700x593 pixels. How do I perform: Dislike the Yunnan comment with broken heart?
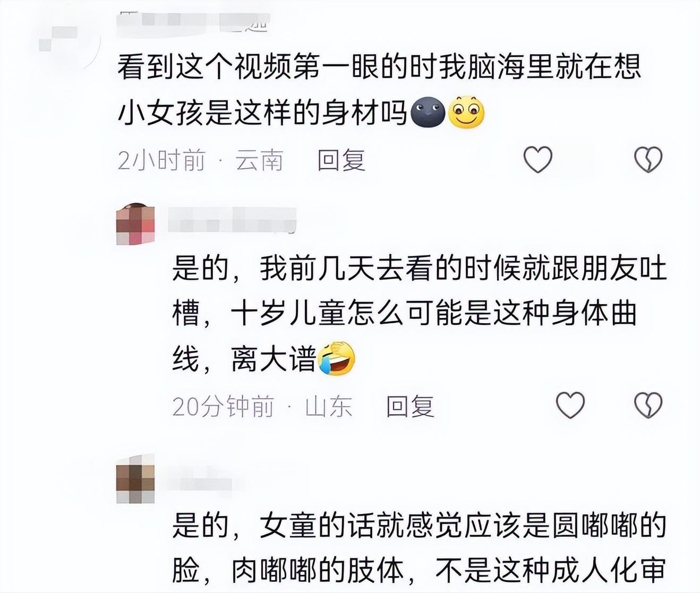648,159
